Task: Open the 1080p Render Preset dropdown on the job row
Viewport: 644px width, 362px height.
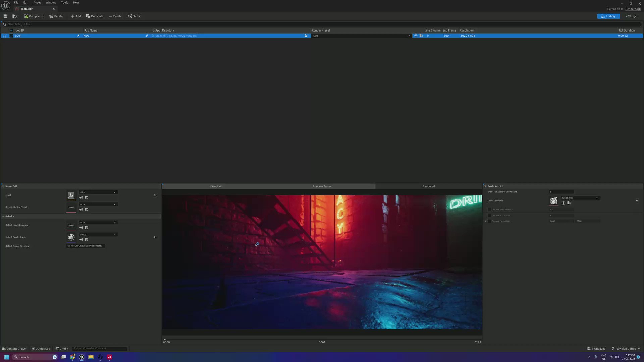Action: [361, 36]
